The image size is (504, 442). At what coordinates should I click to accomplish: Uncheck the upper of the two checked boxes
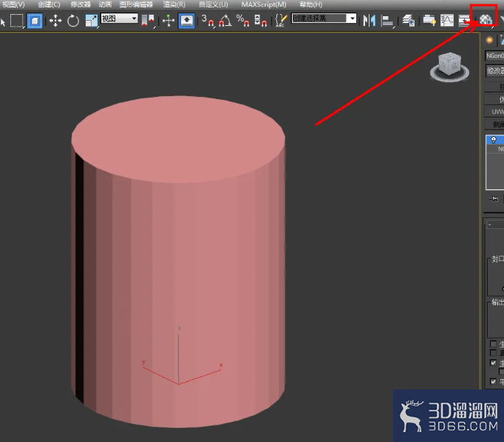pos(493,363)
